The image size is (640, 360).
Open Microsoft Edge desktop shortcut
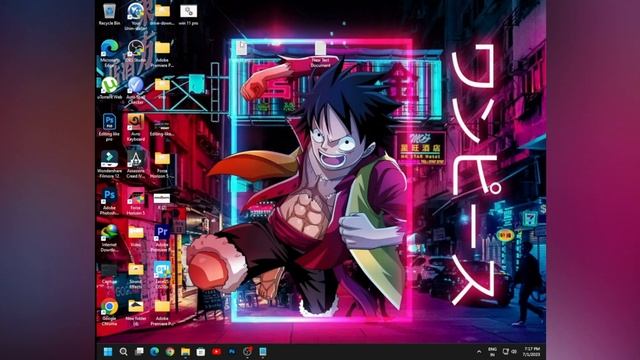point(109,53)
